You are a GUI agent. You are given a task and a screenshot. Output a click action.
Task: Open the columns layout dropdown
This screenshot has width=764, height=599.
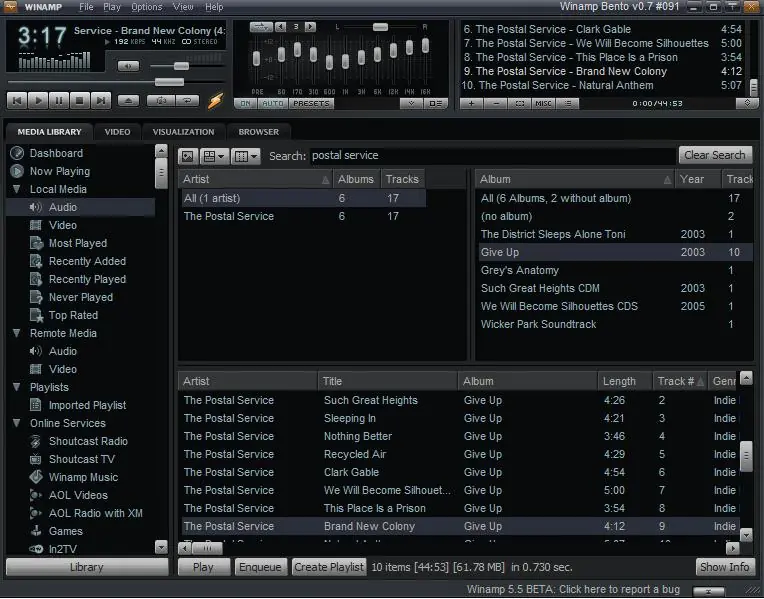click(246, 156)
